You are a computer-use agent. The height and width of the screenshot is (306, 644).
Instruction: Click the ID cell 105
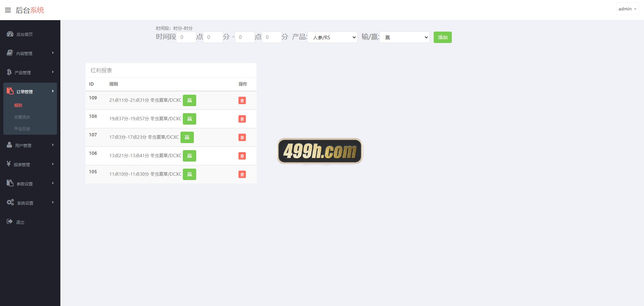[x=93, y=172]
